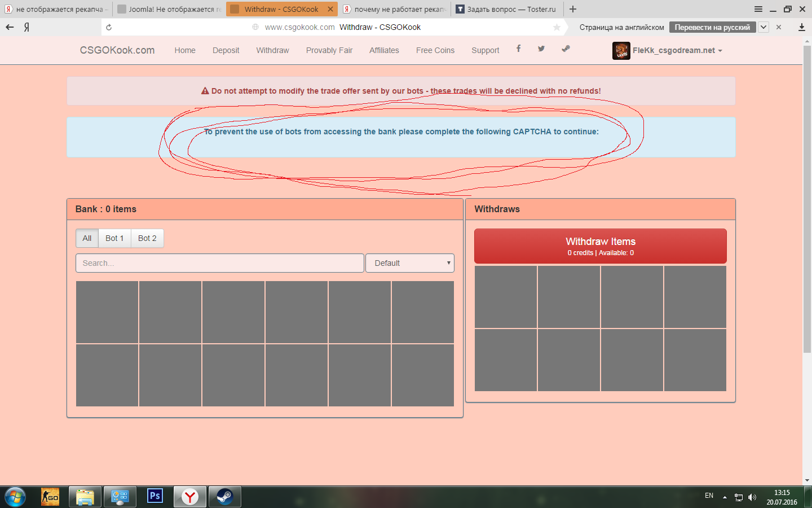Open the Provably Fair page
This screenshot has height=508, width=812.
329,50
